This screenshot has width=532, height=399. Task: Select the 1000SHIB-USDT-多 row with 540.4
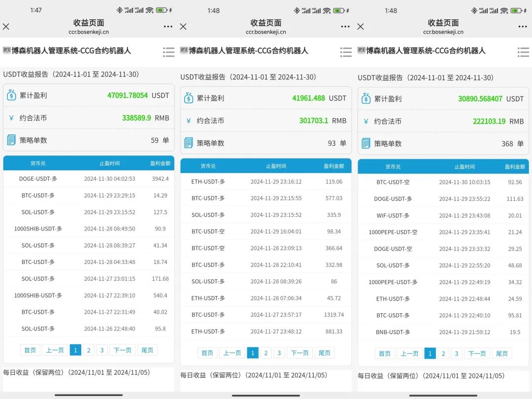click(89, 295)
